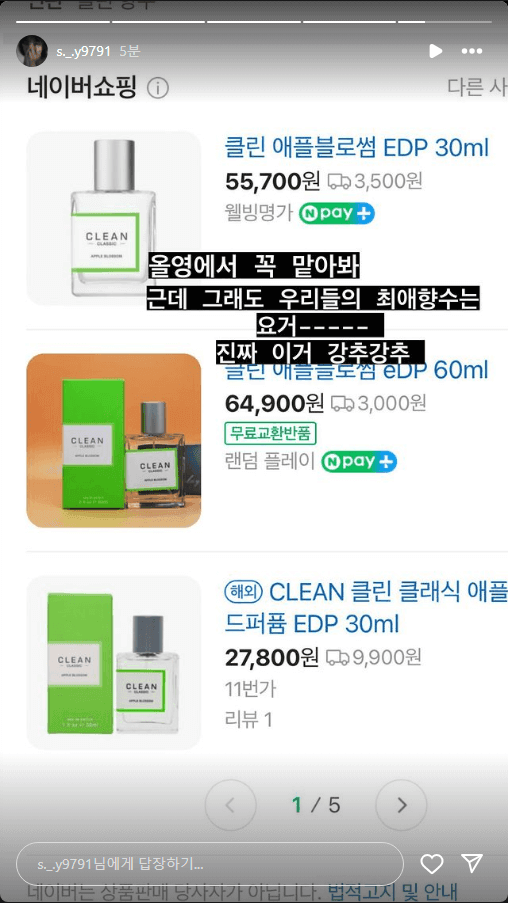The width and height of the screenshot is (508, 903).
Task: Open 클린 애플블로썸 EDP 30ml product link
Action: tap(357, 149)
